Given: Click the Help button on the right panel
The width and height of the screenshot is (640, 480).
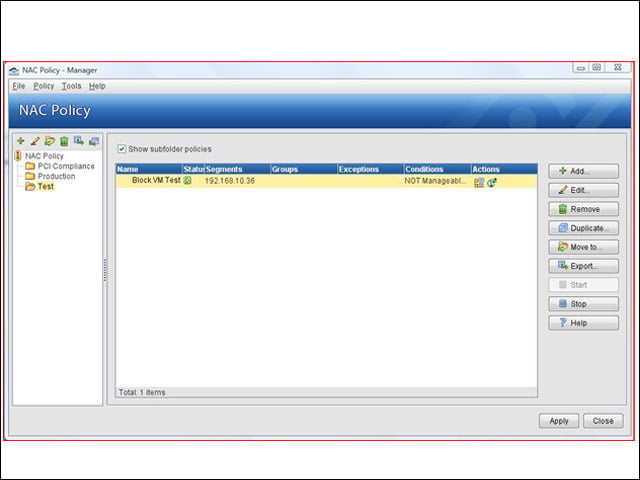Looking at the screenshot, I should pos(583,323).
